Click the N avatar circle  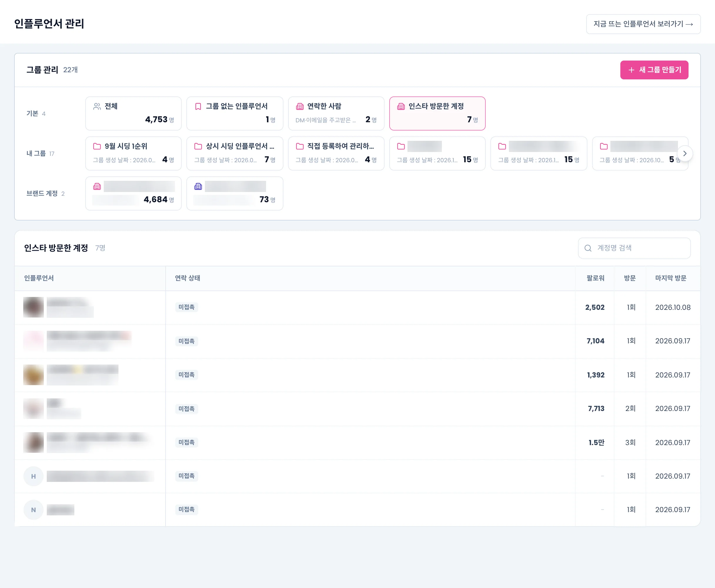tap(34, 510)
